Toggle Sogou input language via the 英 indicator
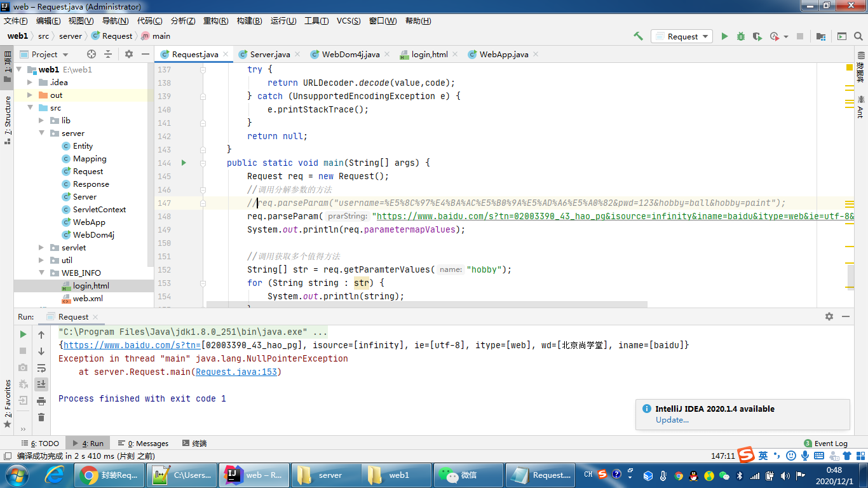 click(x=763, y=455)
